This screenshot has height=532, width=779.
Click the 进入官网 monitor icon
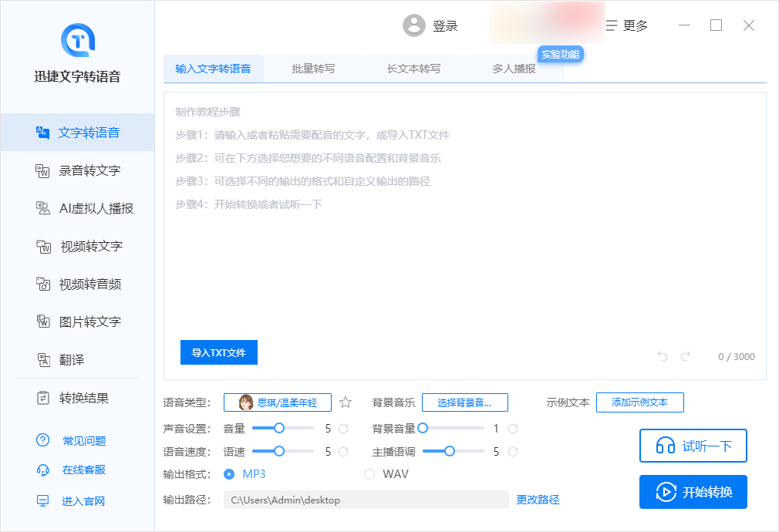click(43, 500)
